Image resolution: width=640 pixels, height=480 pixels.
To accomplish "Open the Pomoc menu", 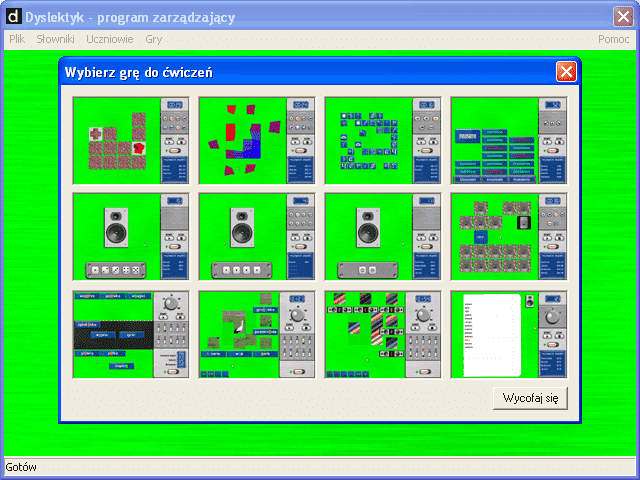I will coord(613,39).
